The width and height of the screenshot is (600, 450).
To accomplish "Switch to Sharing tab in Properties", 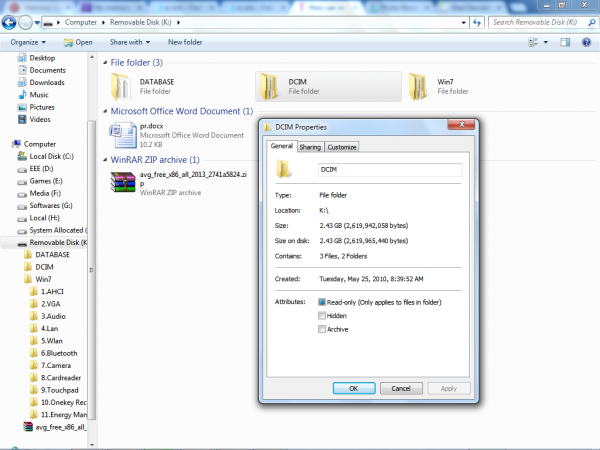I will (310, 147).
